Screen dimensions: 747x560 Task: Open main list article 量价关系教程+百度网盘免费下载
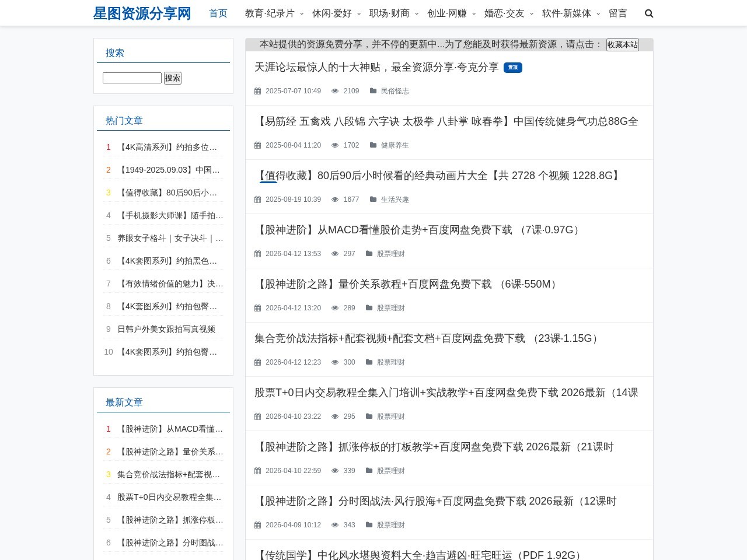407,284
